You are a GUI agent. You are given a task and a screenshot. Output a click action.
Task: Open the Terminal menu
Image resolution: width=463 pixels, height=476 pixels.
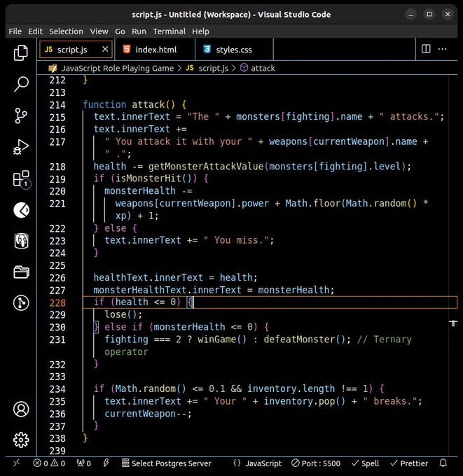tap(169, 31)
